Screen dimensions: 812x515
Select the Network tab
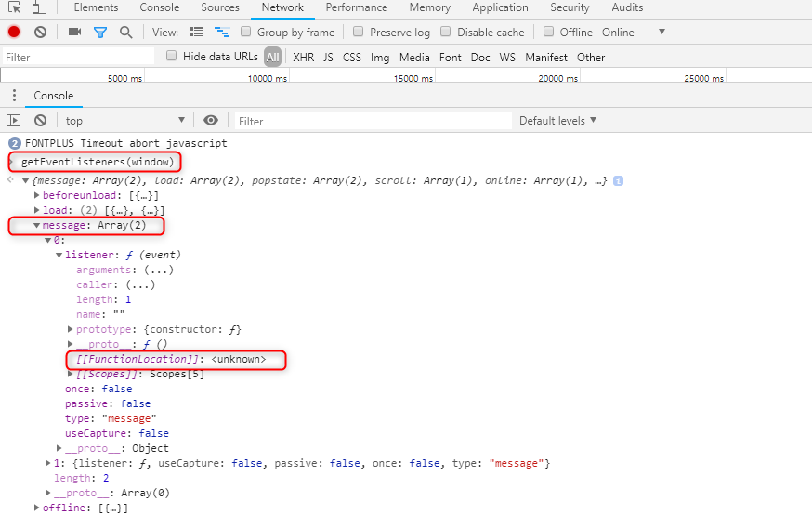tap(282, 7)
